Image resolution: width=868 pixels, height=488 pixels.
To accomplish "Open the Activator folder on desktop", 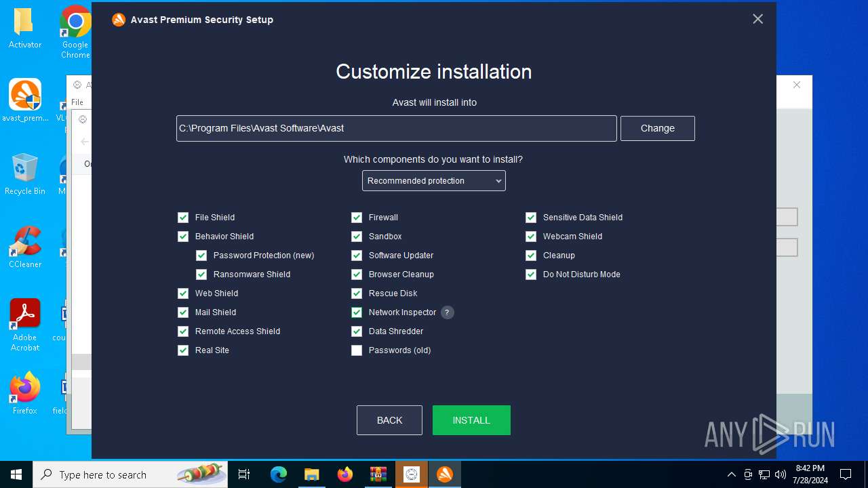I will (25, 28).
